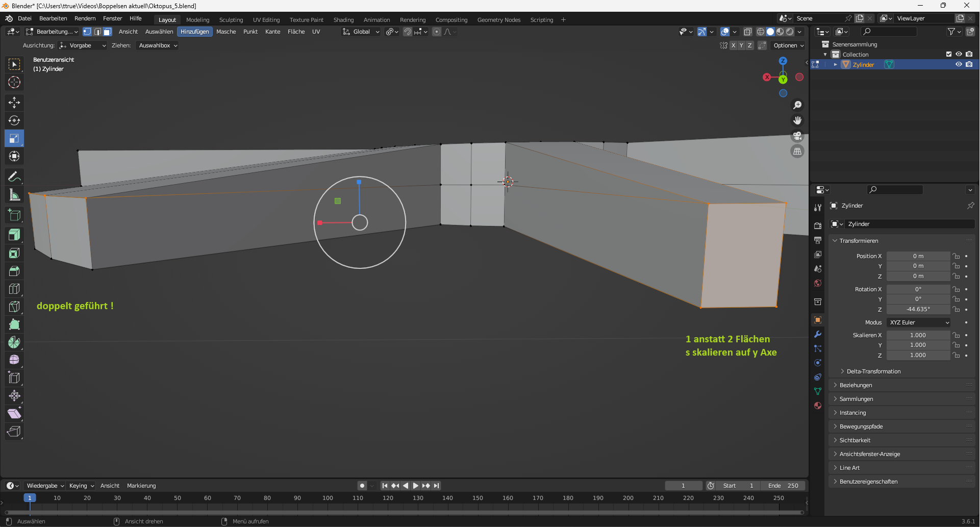Switch perspective/orthographic grid icon
The width and height of the screenshot is (980, 527).
click(797, 152)
